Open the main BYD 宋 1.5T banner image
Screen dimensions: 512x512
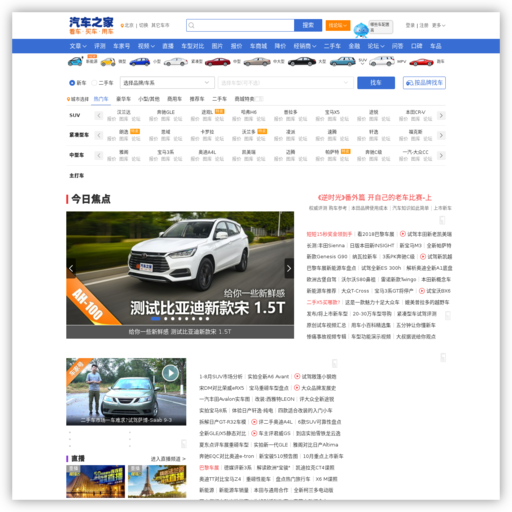coord(180,268)
